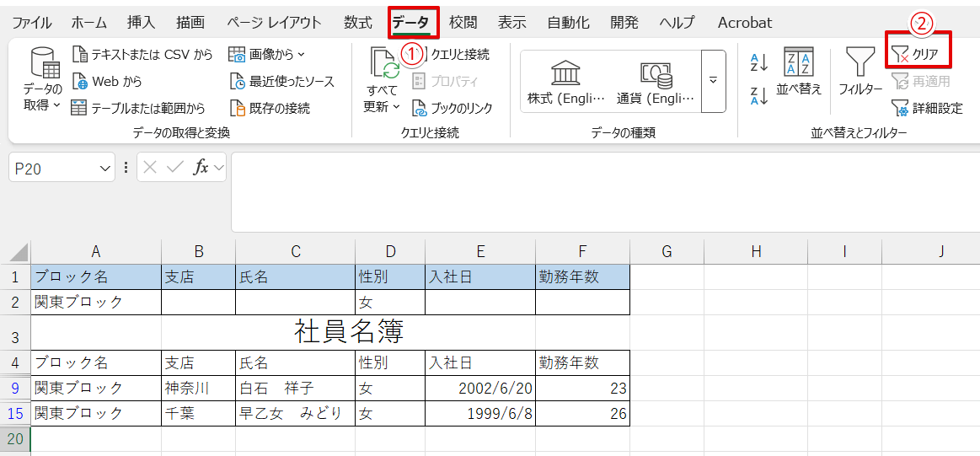
Task: Switch to the ページ レイアウト tab
Action: [274, 23]
